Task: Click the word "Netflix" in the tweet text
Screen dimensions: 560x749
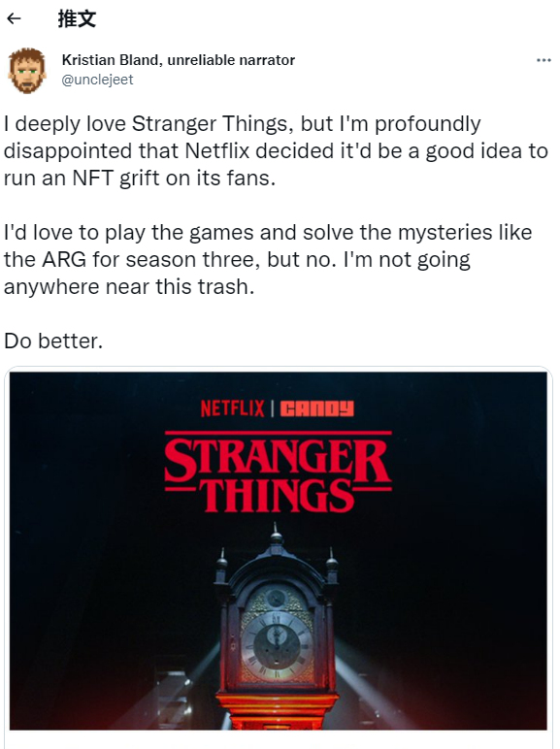Action: tap(217, 151)
